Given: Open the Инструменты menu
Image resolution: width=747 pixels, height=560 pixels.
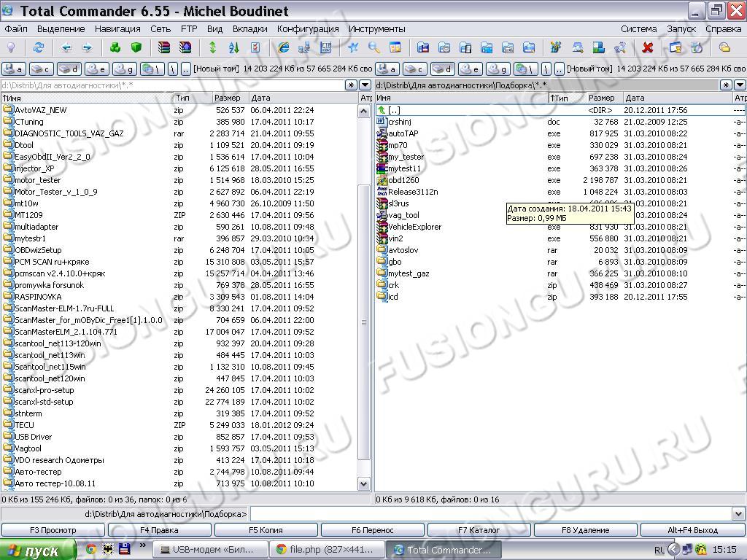Looking at the screenshot, I should [377, 29].
